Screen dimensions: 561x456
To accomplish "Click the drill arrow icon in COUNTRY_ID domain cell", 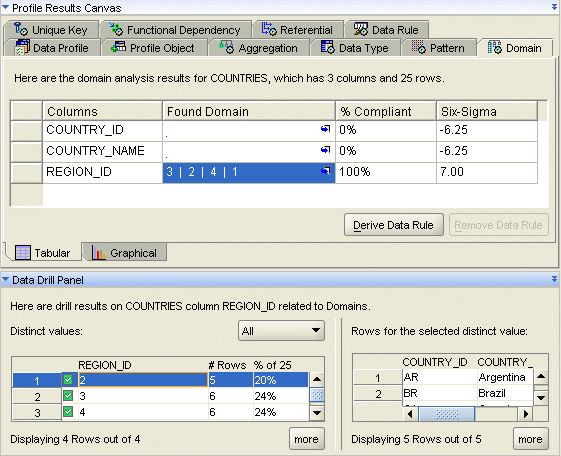I will [x=325, y=129].
